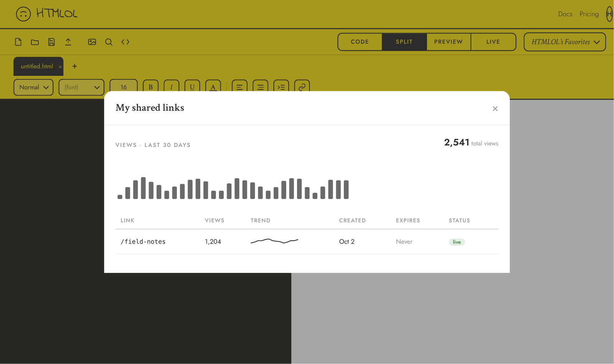Image resolution: width=614 pixels, height=364 pixels.
Task: Click the TREND column header
Action: click(x=261, y=221)
